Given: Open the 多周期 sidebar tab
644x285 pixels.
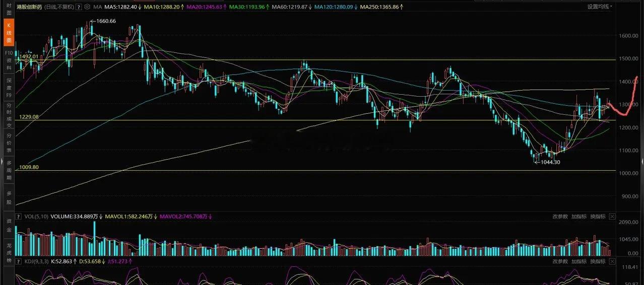Looking at the screenshot, I should pos(8,172).
